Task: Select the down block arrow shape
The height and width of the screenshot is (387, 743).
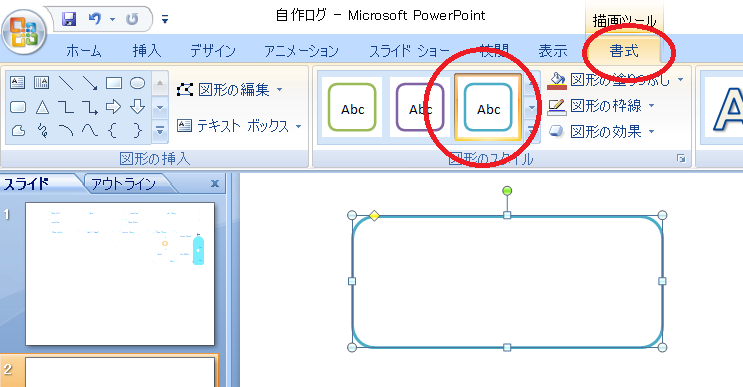Action: [x=137, y=107]
